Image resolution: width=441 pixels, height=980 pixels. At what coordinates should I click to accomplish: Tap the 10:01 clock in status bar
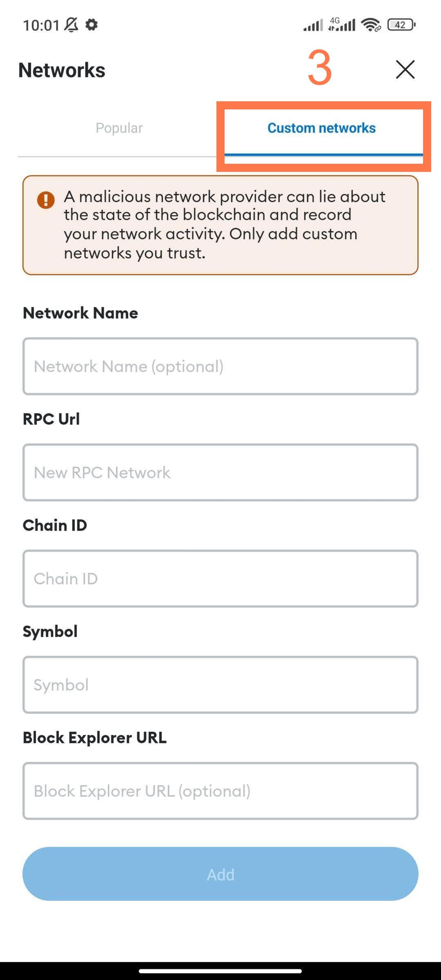pos(41,25)
